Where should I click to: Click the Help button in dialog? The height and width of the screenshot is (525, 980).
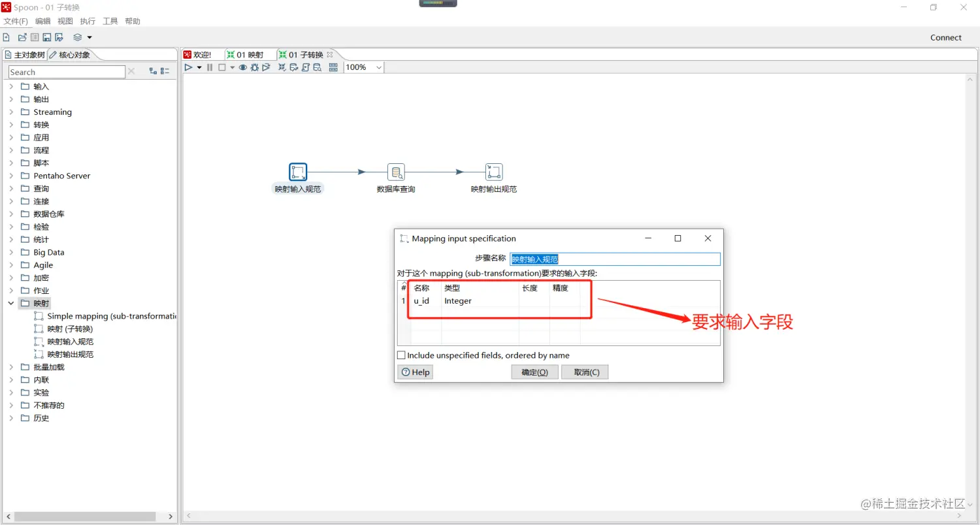point(416,372)
